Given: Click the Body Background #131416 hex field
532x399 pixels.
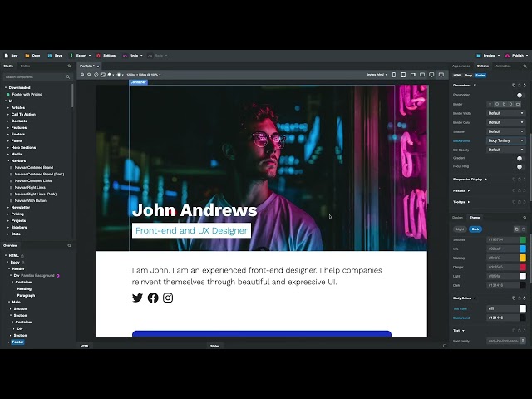Looking at the screenshot, I should (503, 318).
